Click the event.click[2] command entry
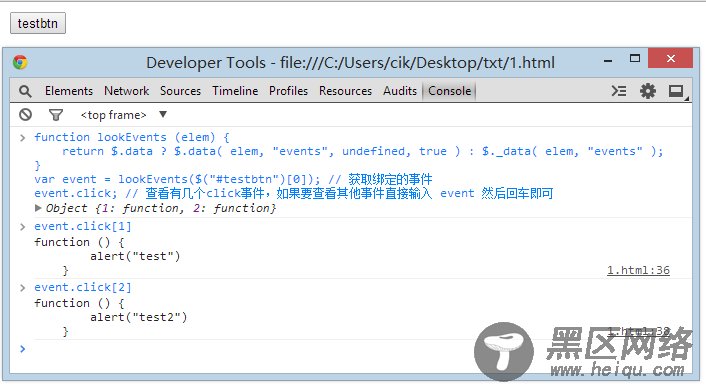Image resolution: width=706 pixels, height=387 pixels. point(83,288)
